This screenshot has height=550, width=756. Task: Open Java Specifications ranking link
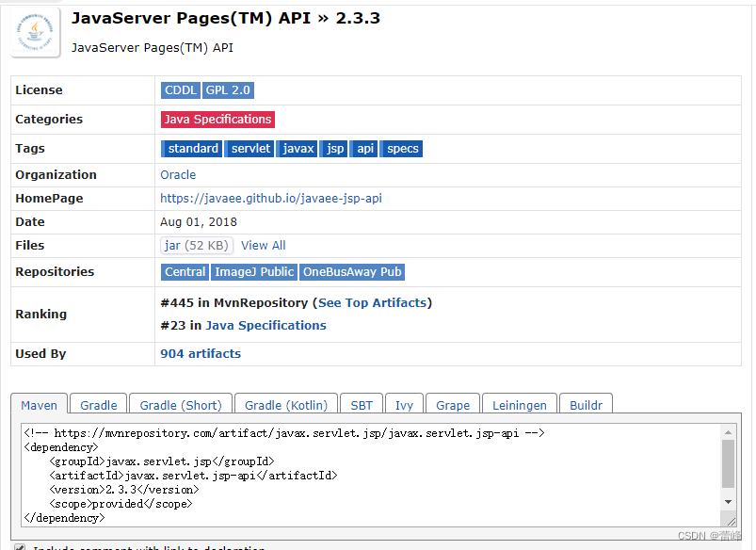tap(266, 326)
